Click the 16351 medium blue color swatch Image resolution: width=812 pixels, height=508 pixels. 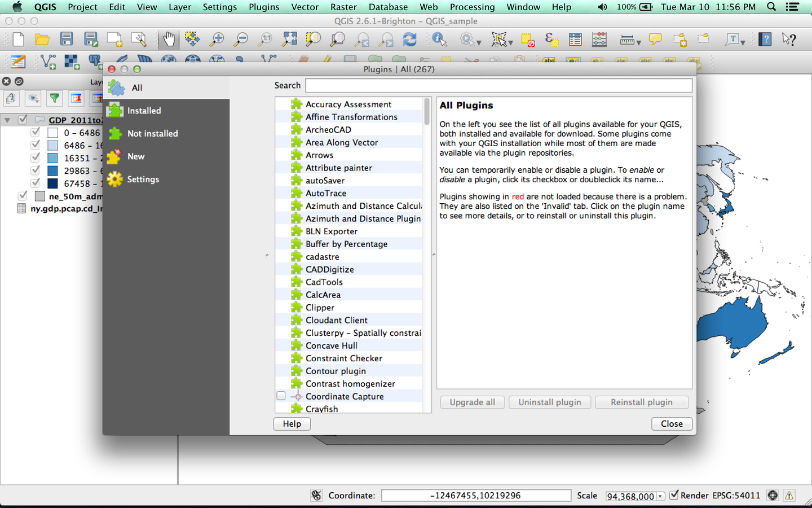point(52,157)
